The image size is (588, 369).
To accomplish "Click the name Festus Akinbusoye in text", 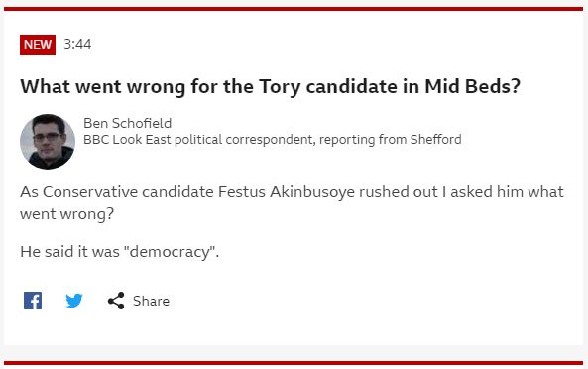I will click(287, 192).
